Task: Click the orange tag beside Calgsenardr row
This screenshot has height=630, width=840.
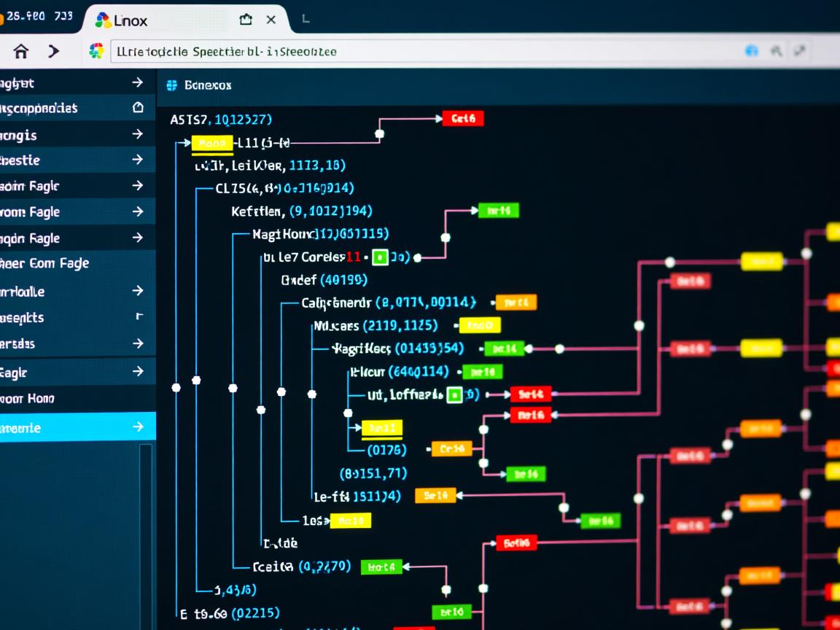Action: (516, 302)
